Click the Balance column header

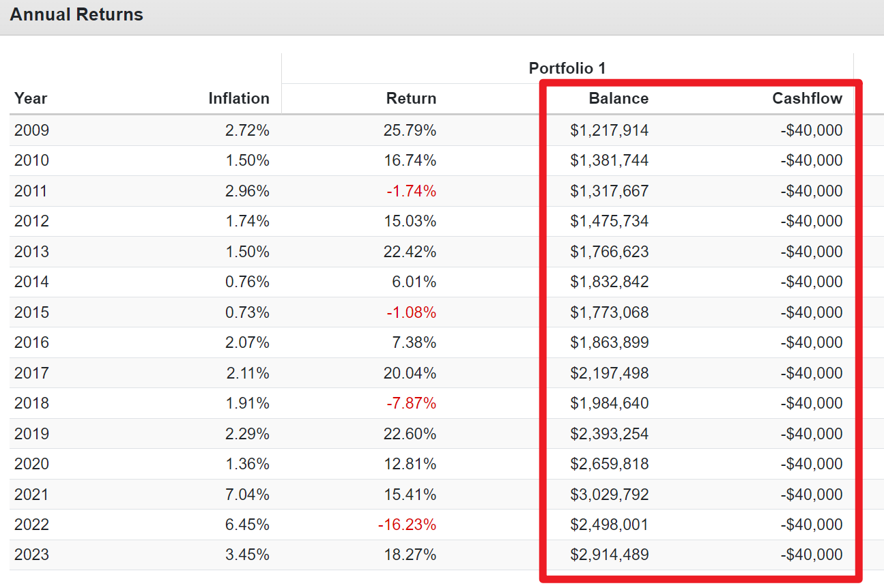tap(618, 98)
